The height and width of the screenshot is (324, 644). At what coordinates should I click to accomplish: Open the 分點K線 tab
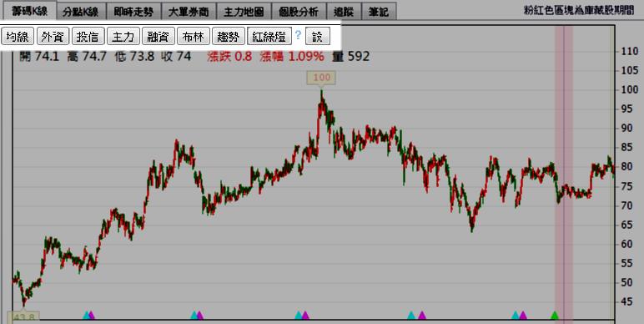point(81,12)
